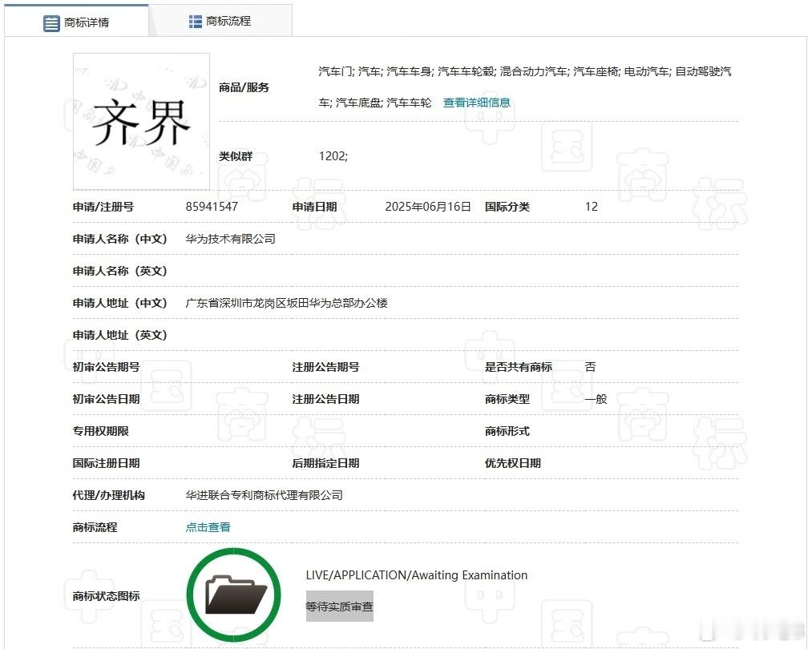
Task: Click the LIVE/APPLICATION/Awaiting Examination status line
Action: [416, 574]
